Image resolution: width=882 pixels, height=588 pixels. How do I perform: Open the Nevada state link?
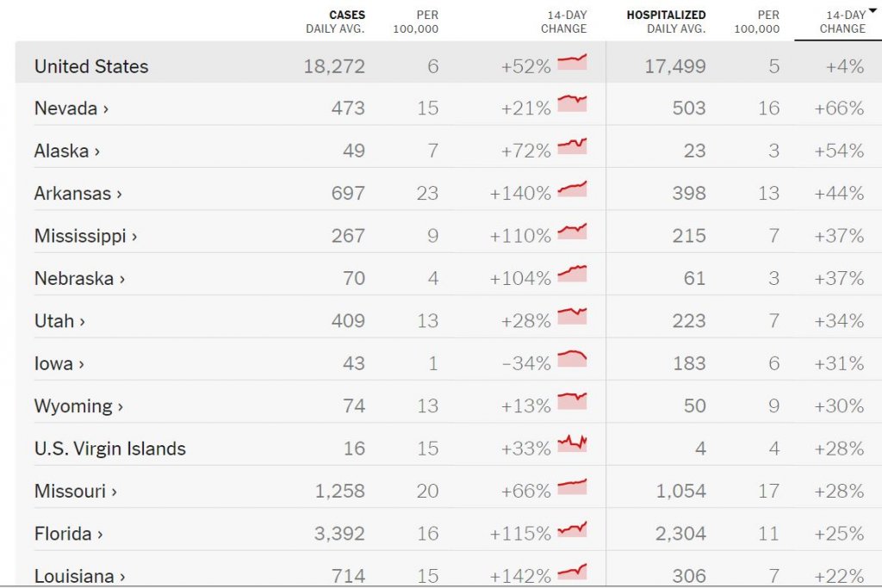click(71, 108)
